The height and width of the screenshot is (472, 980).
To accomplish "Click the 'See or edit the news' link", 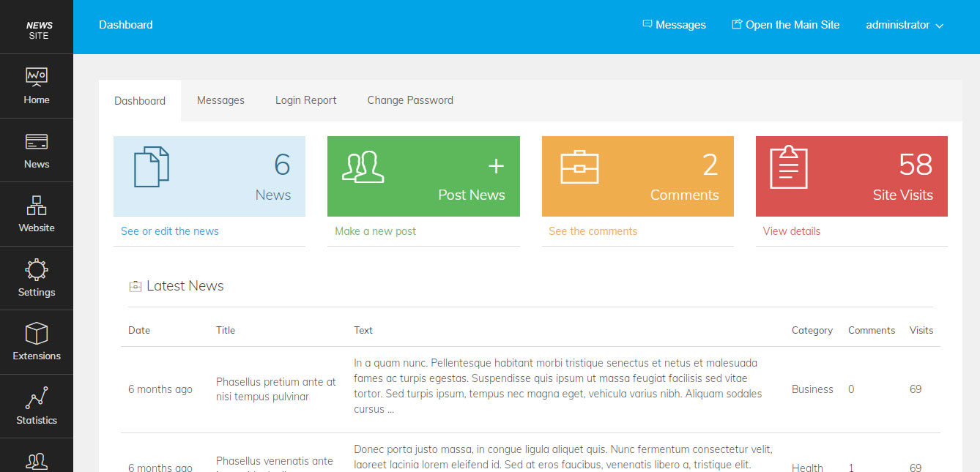I will point(170,231).
